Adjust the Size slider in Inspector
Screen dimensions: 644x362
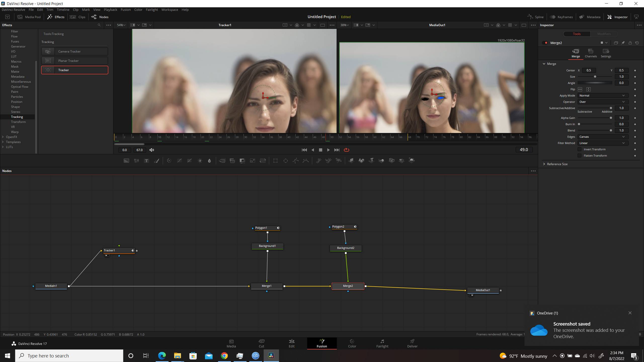coord(595,77)
